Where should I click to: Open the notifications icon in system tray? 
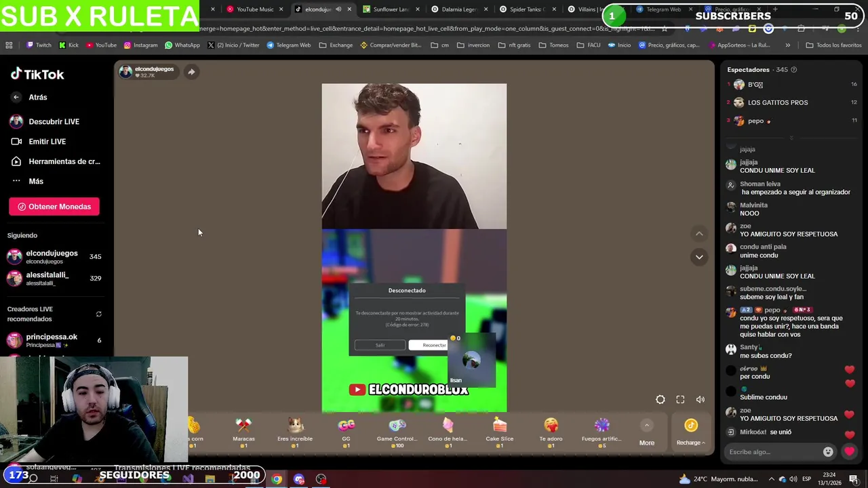(854, 479)
